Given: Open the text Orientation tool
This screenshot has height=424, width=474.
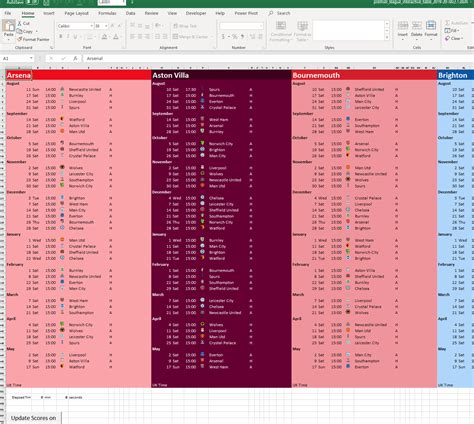Looking at the screenshot, I should click(158, 26).
